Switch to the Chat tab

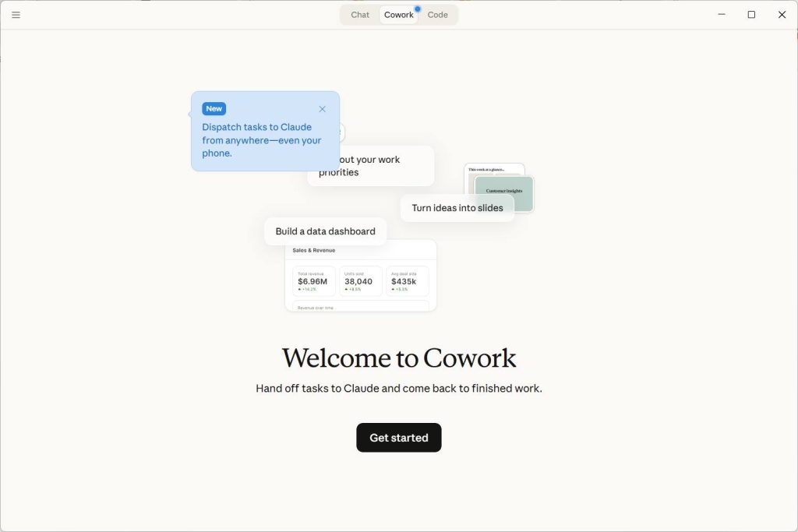pyautogui.click(x=358, y=14)
